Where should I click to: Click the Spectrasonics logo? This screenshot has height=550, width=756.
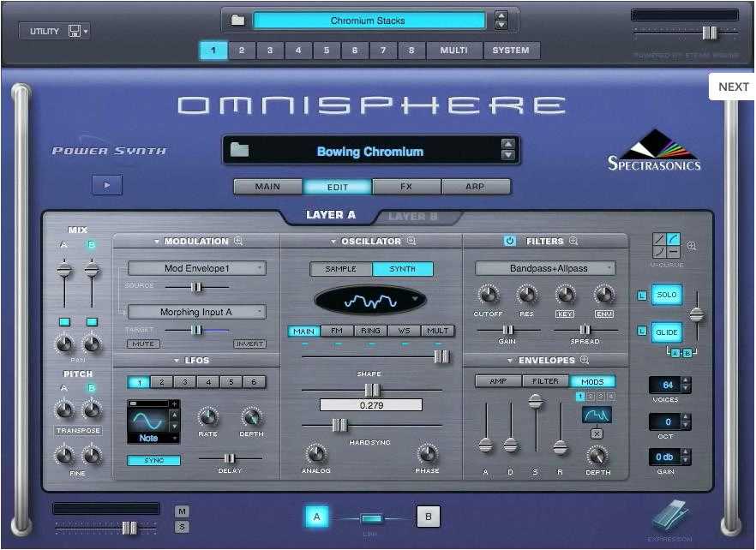point(654,151)
